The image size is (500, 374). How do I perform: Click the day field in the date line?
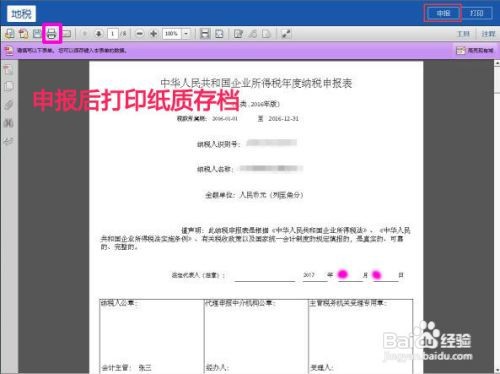point(385,276)
